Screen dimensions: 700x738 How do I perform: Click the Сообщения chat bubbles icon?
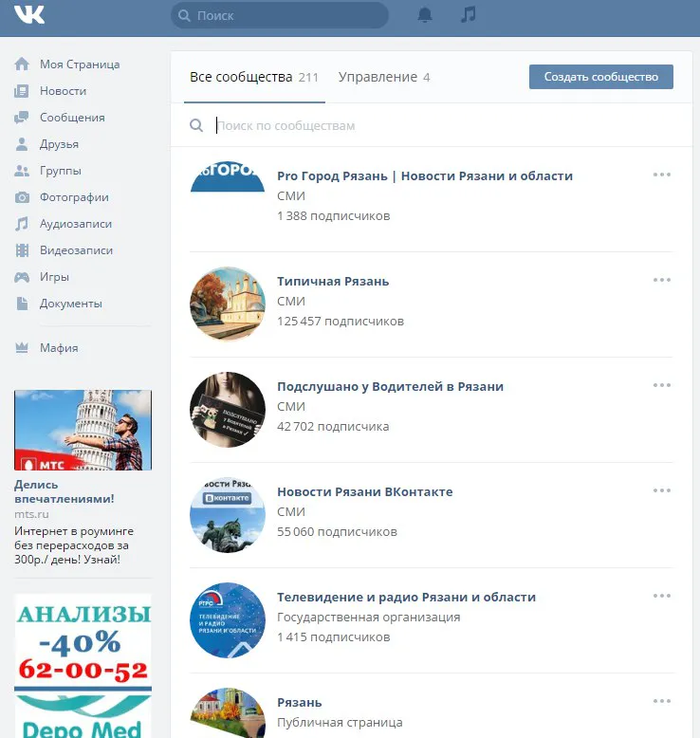(x=22, y=118)
